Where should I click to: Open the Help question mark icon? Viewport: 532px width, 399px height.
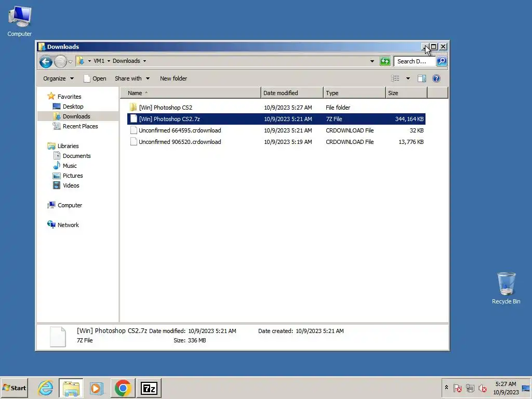click(x=436, y=78)
